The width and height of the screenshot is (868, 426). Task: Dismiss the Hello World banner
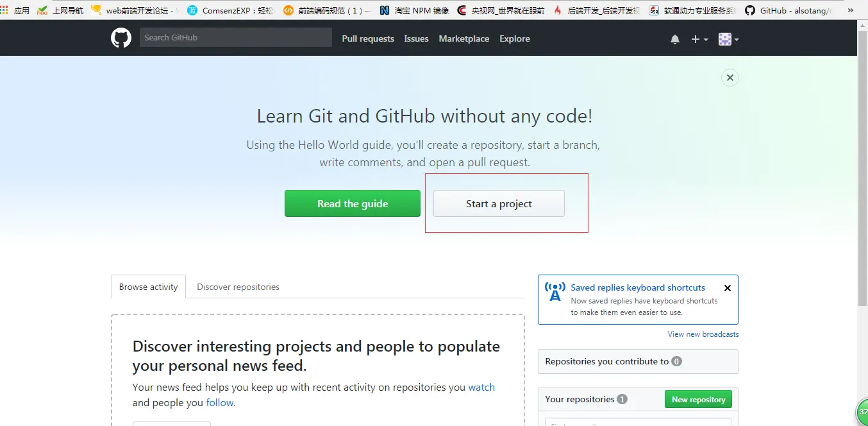[730, 78]
